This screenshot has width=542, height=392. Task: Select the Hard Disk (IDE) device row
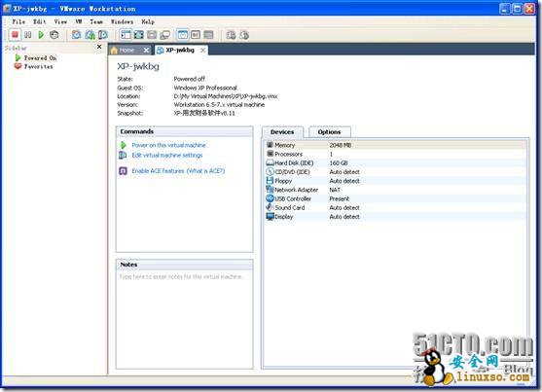(396, 163)
